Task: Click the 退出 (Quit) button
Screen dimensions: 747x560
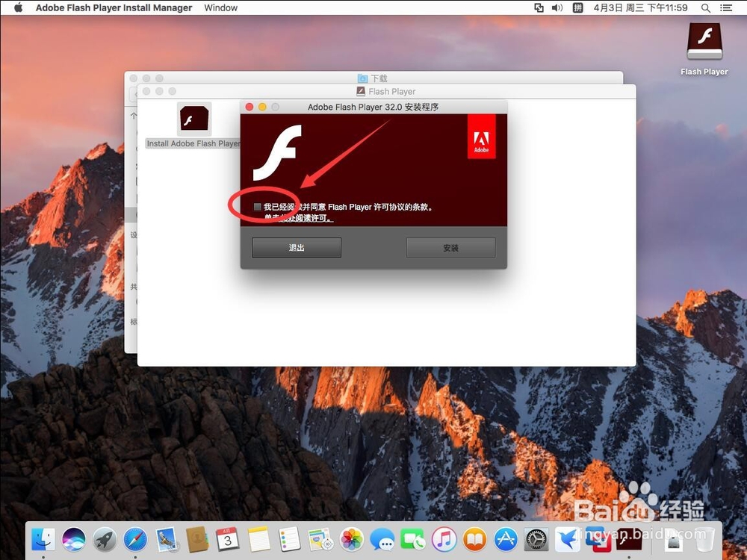Action: click(x=297, y=248)
